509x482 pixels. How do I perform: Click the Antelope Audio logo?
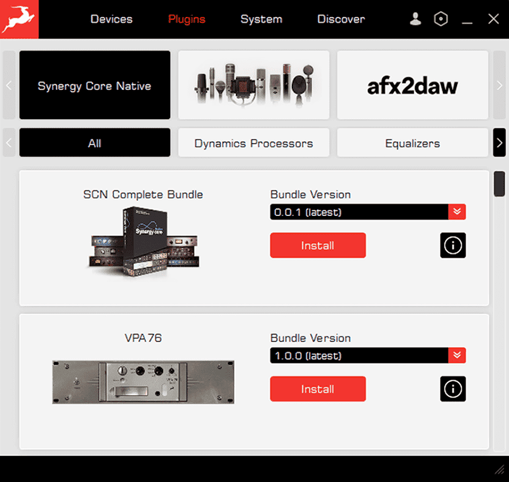19,19
